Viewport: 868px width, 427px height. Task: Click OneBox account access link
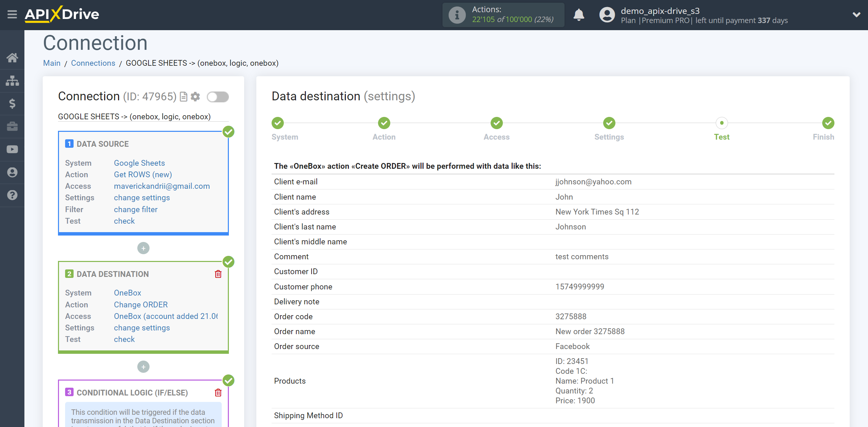pos(166,316)
